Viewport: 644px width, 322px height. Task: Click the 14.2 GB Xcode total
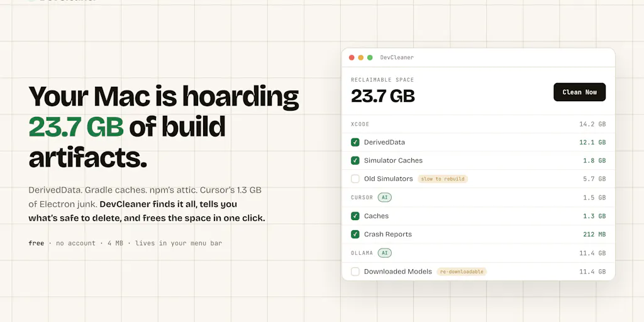(x=592, y=124)
